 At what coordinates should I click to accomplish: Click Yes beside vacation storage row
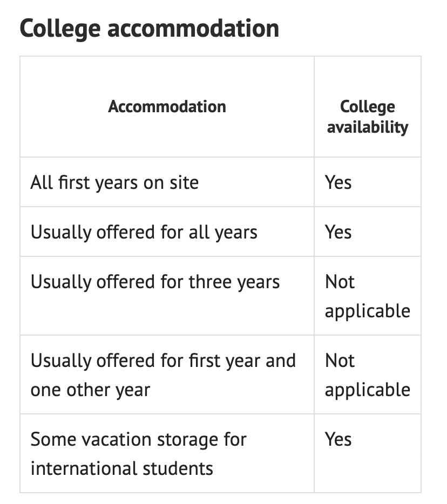pyautogui.click(x=338, y=439)
